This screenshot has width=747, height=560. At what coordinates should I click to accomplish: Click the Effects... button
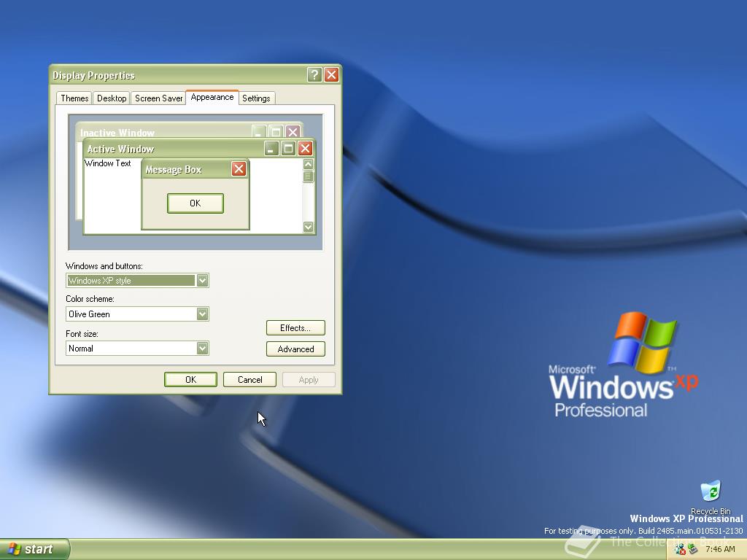click(295, 327)
